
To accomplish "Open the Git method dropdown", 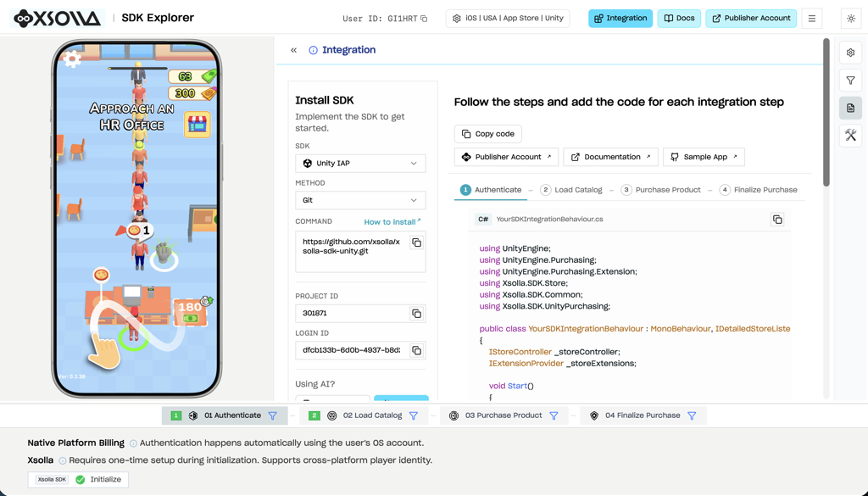I will pos(360,200).
